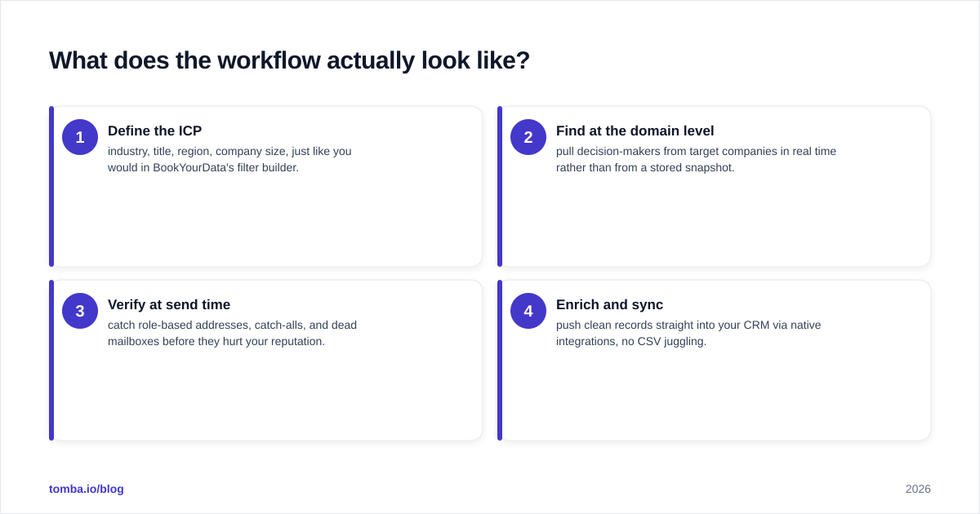
Task: Click the number 3 circle badge
Action: [x=80, y=311]
